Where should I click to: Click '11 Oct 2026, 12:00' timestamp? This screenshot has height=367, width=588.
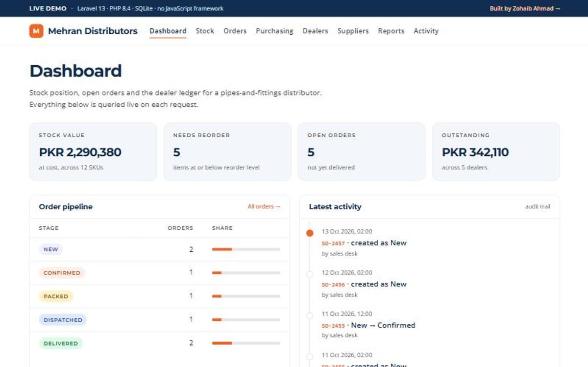[347, 314]
